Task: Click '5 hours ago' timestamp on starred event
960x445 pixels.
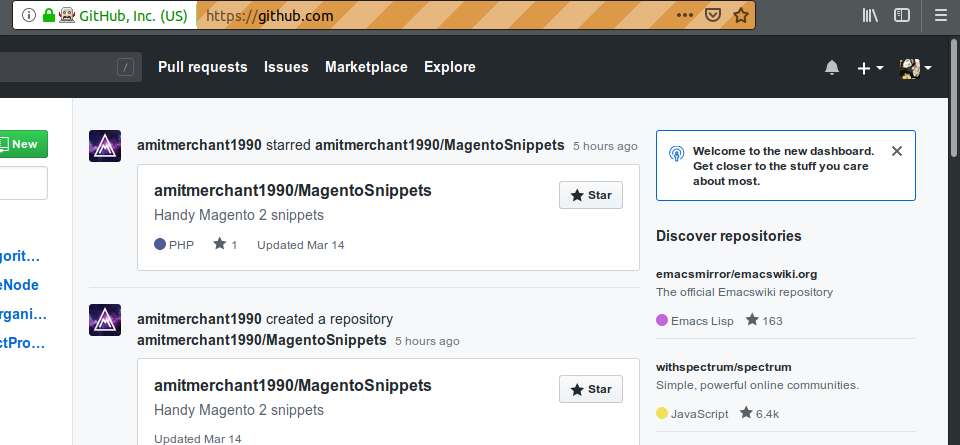Action: click(x=605, y=146)
